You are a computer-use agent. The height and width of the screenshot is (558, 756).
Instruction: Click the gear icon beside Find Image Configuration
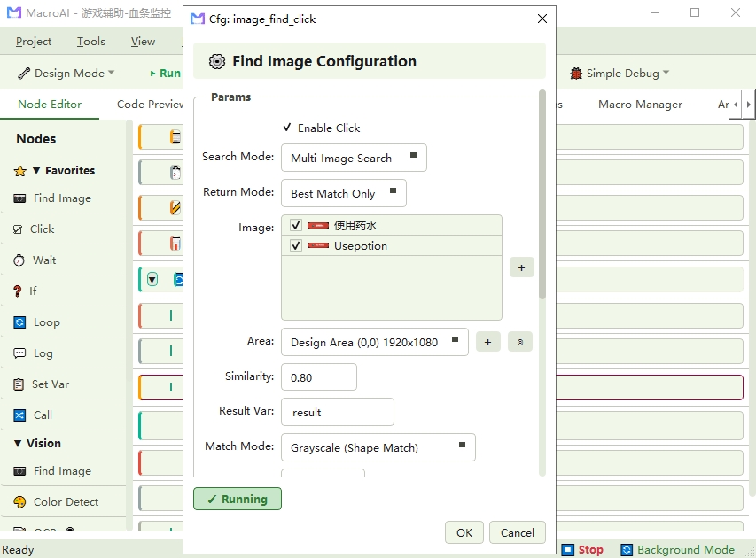pos(217,61)
